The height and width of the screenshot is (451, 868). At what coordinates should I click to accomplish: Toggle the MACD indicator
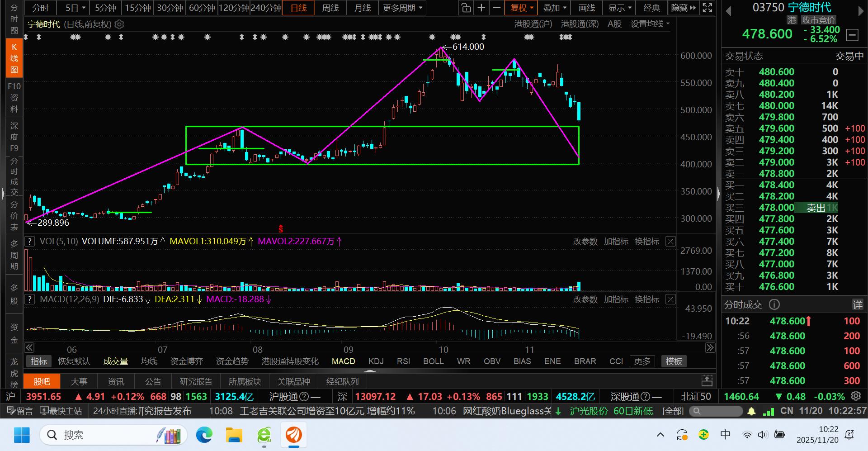click(x=344, y=361)
